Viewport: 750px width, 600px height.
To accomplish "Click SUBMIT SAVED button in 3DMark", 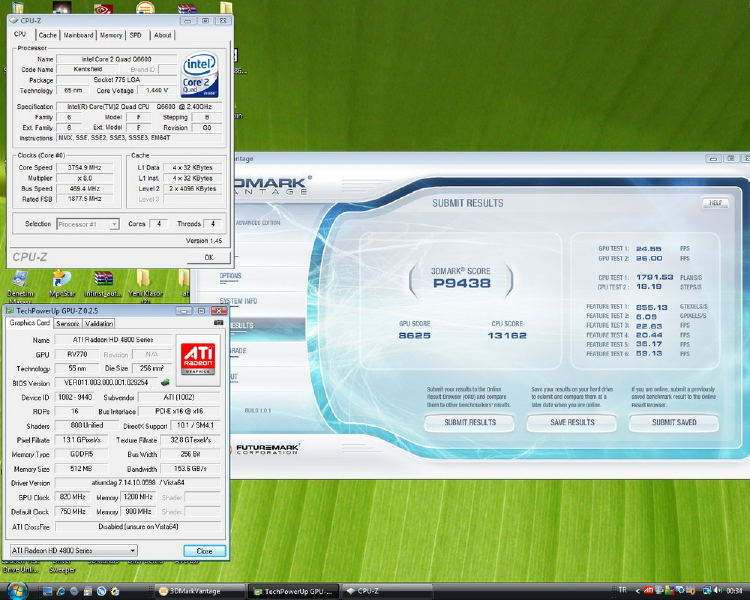I will pyautogui.click(x=674, y=422).
